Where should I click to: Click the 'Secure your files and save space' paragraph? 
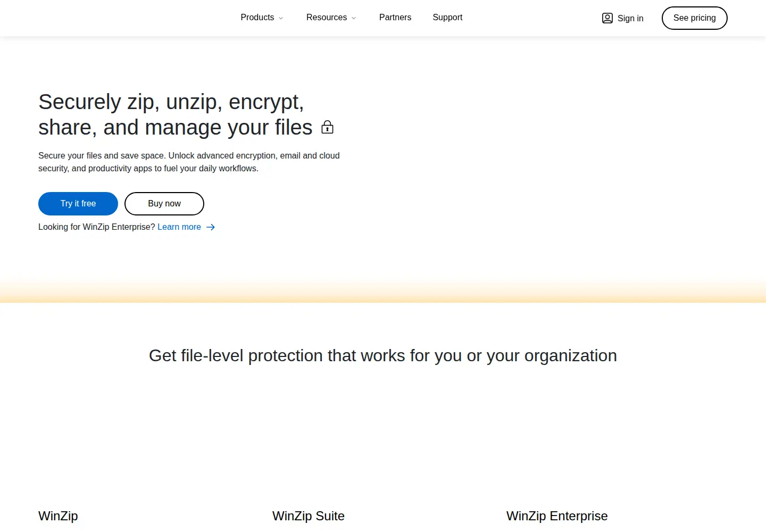pos(189,162)
